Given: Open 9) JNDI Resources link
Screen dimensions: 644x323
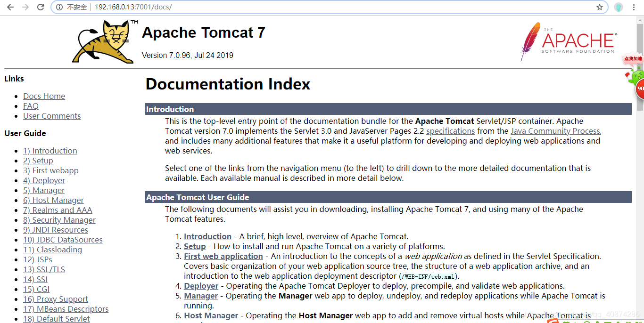Looking at the screenshot, I should pos(55,230).
